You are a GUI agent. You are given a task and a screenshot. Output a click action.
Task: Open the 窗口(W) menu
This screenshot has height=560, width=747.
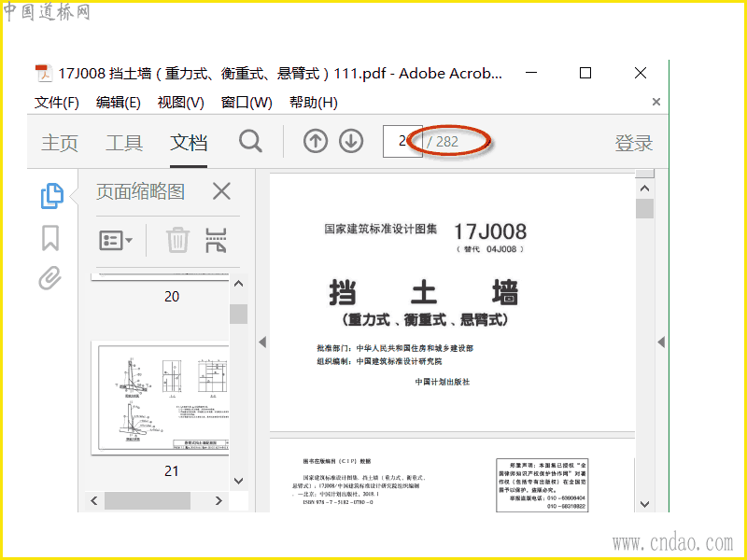coord(247,103)
